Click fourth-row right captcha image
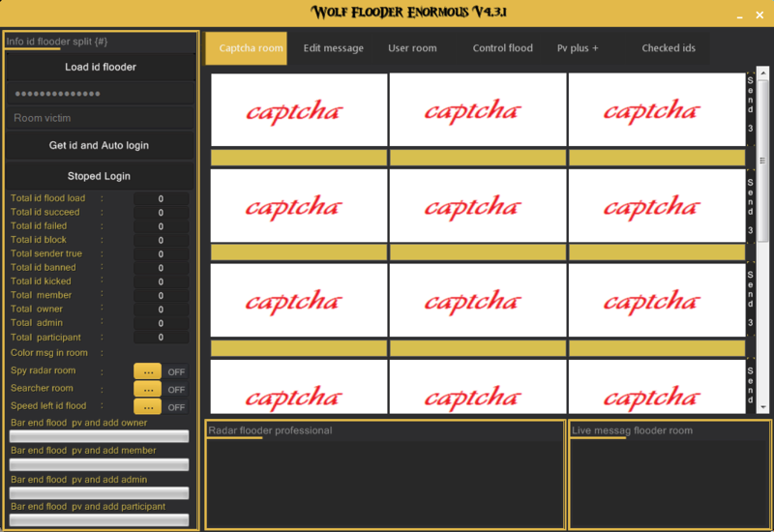This screenshot has width=774, height=532. tap(657, 386)
